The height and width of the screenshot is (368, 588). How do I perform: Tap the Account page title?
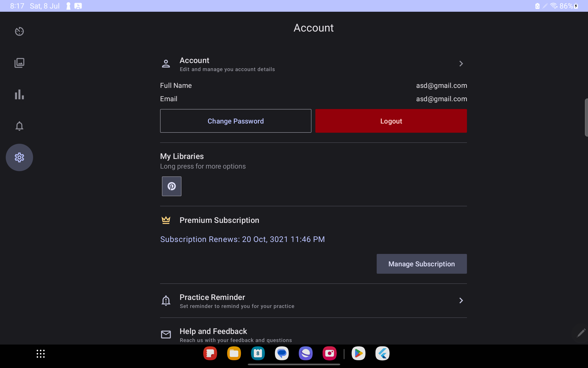coord(314,28)
